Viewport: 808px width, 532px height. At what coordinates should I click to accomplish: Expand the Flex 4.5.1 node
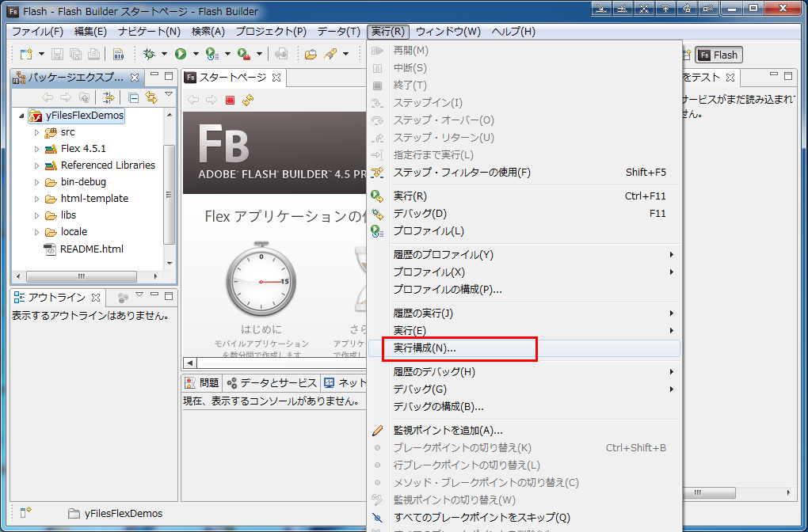click(36, 149)
